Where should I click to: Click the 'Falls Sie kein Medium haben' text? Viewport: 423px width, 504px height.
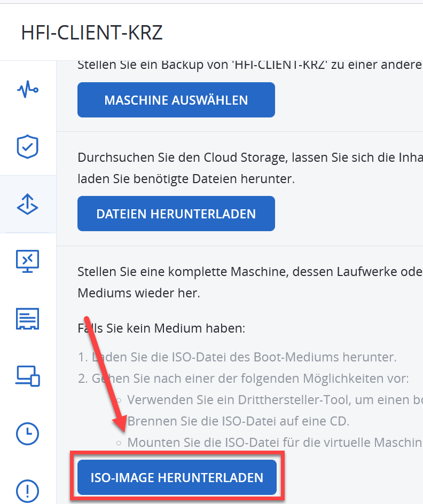pos(161,328)
